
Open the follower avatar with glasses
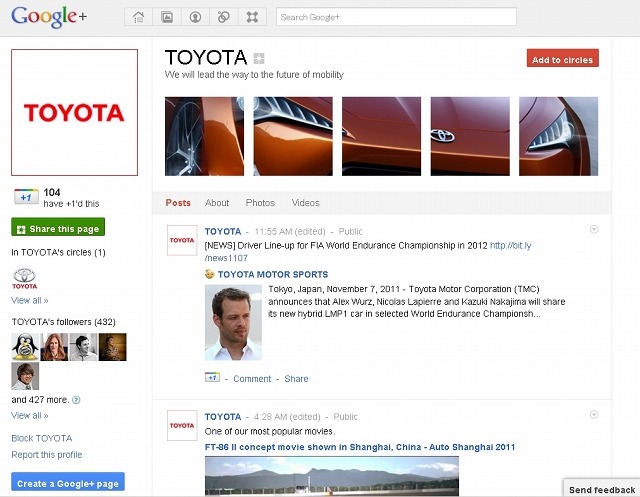[x=25, y=376]
